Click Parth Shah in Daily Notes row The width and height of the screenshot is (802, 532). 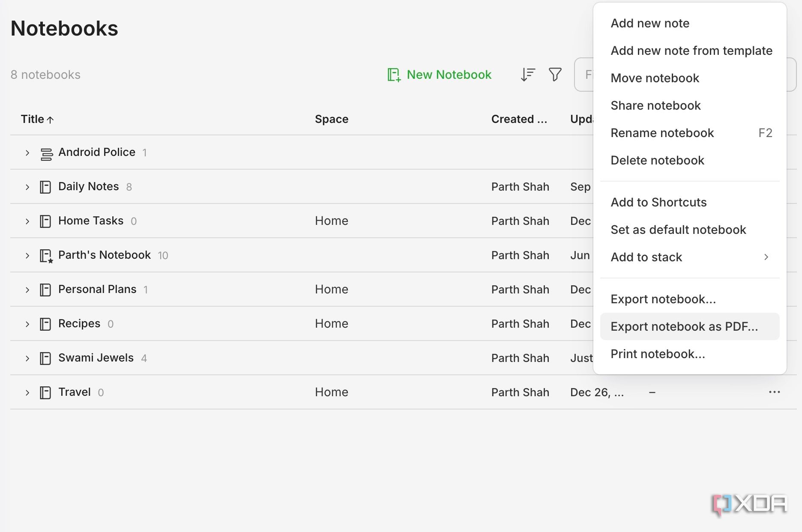point(520,187)
